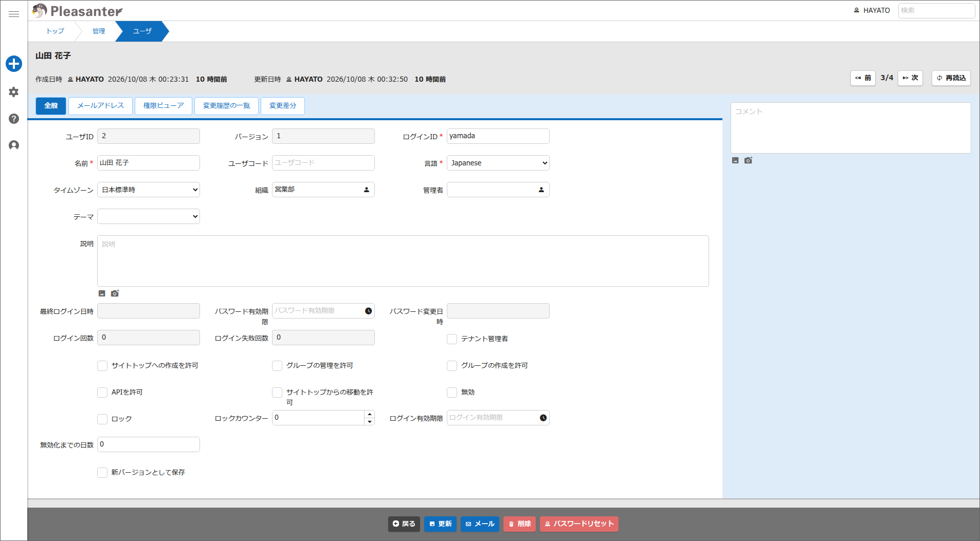The image size is (980, 541).
Task: Check グループの管理を許可
Action: pyautogui.click(x=277, y=366)
